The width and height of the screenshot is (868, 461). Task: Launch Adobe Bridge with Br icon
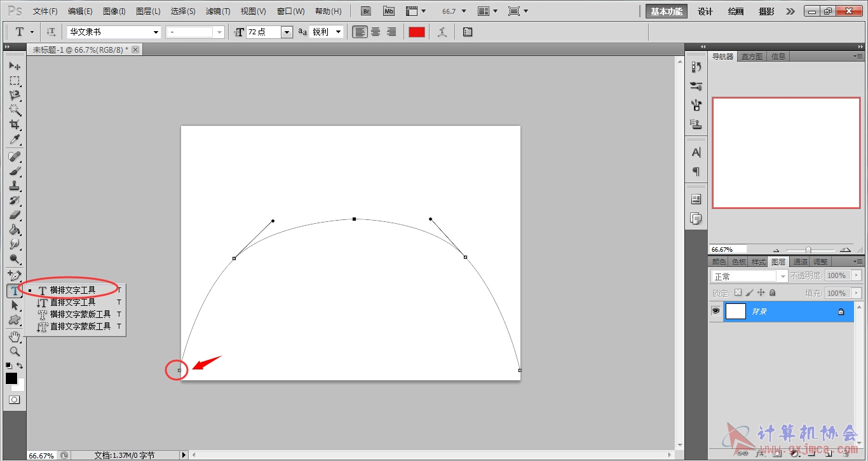(x=366, y=11)
